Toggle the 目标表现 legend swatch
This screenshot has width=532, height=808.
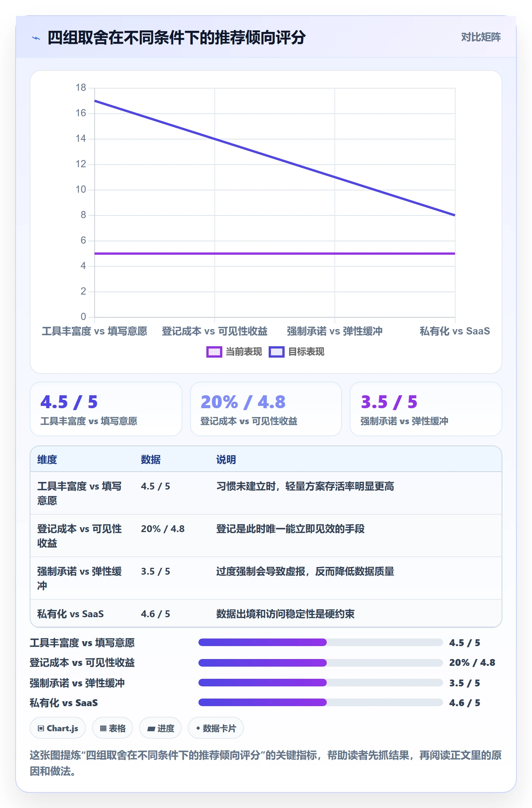point(276,352)
